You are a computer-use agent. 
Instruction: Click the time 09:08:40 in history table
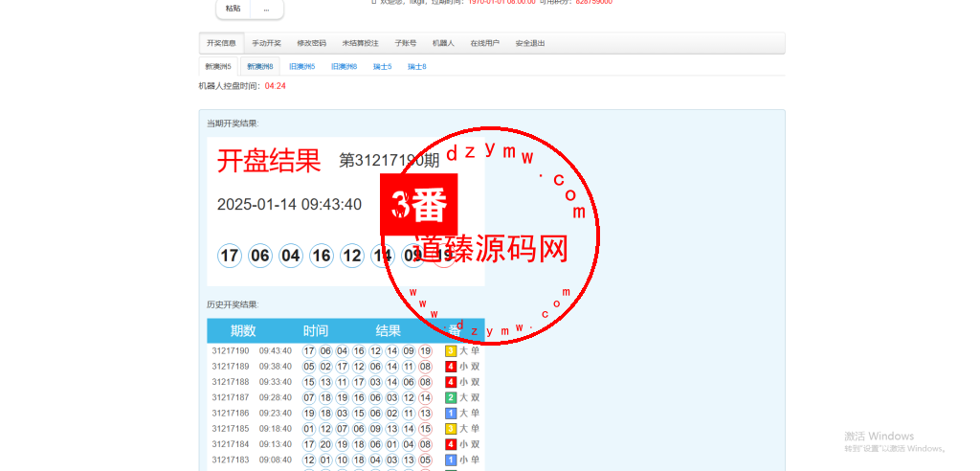click(276, 460)
